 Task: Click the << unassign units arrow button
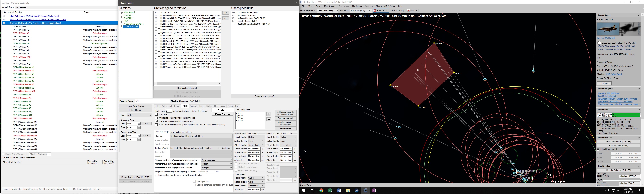(x=225, y=18)
